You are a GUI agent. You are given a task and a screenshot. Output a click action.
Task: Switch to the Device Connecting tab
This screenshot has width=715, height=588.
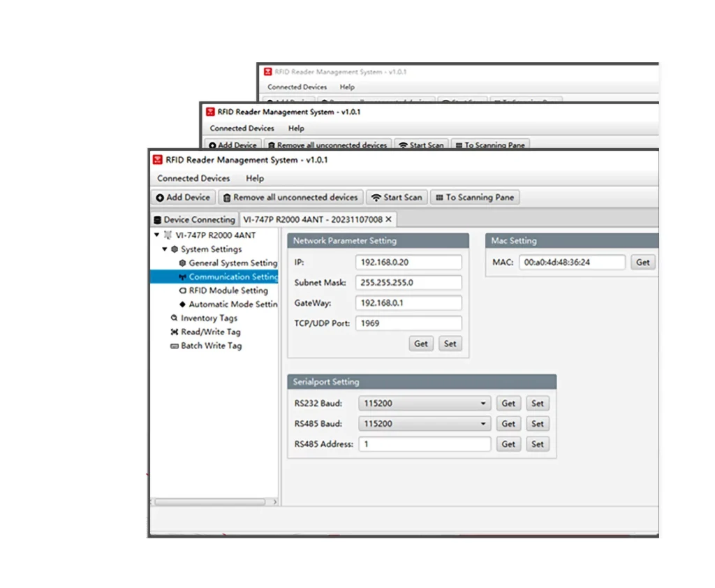[x=193, y=219]
